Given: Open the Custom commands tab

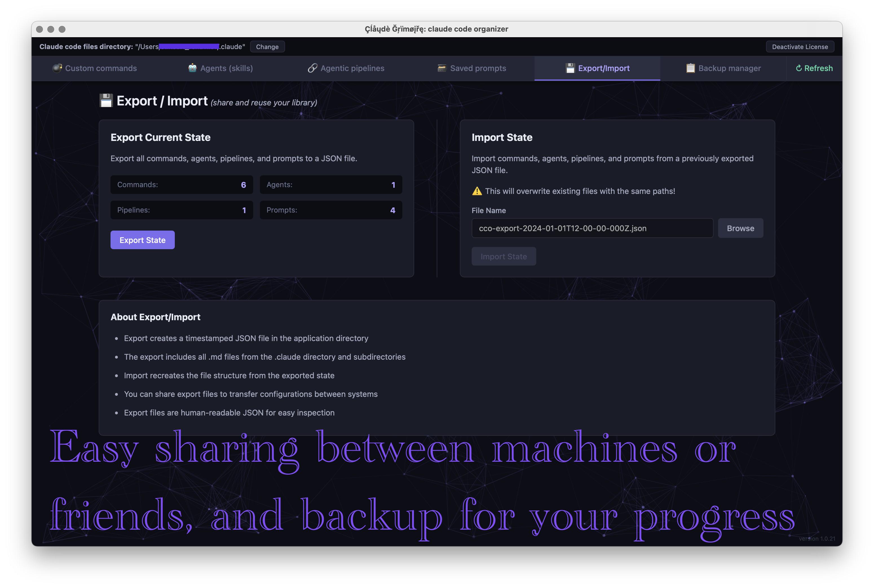Looking at the screenshot, I should tap(101, 68).
